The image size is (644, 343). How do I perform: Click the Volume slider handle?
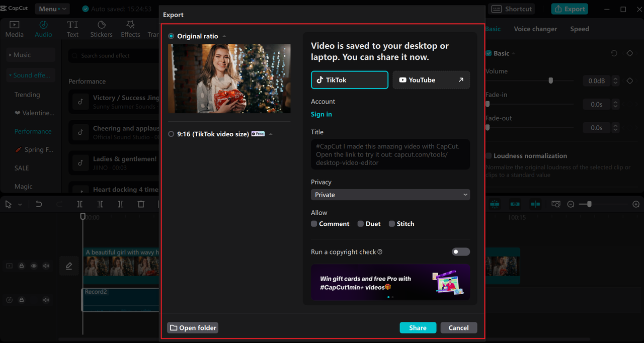pos(550,80)
